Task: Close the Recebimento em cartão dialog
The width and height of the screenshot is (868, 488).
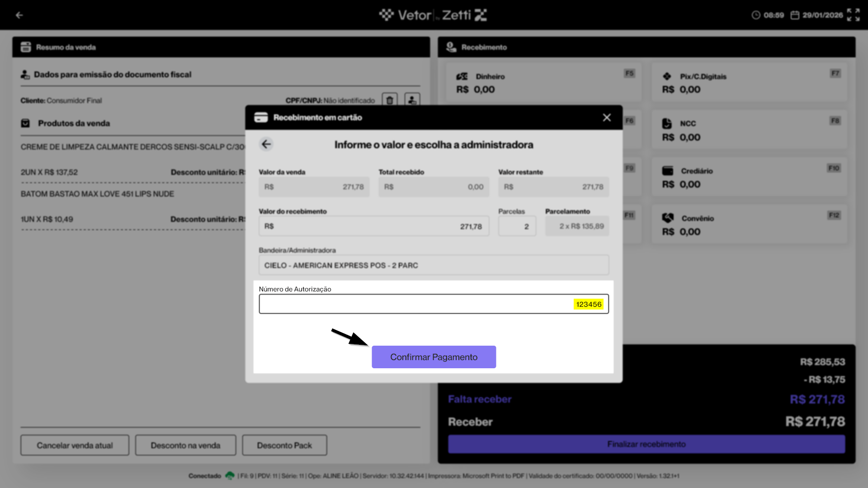Action: (x=607, y=117)
